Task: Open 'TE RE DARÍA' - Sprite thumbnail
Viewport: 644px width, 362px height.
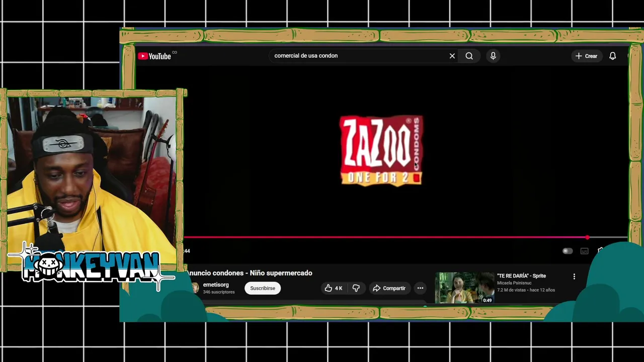Action: pos(464,288)
